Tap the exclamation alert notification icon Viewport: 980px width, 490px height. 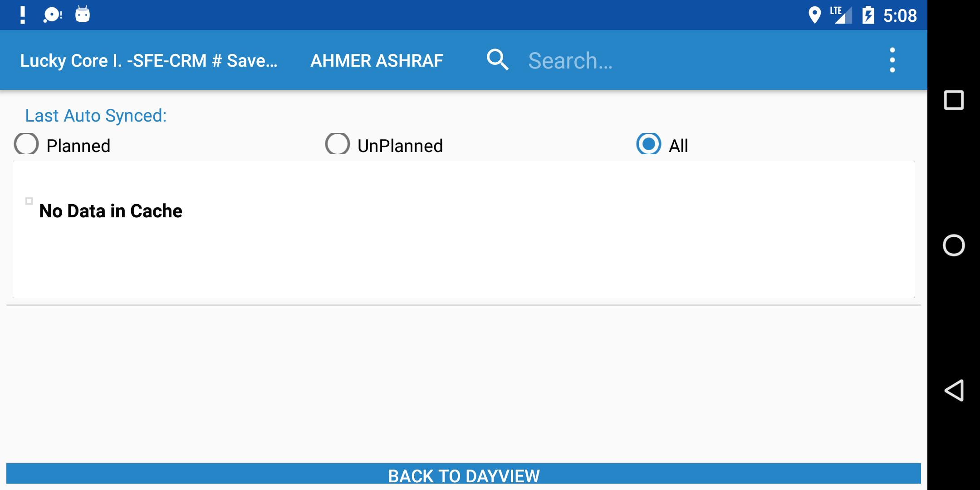coord(23,15)
